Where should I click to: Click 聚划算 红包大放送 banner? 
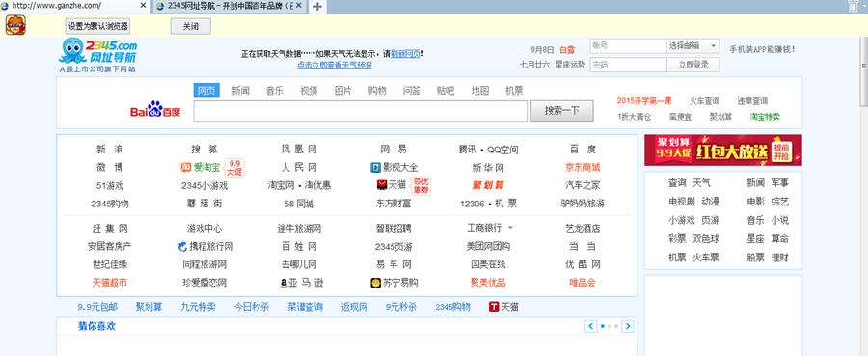[x=723, y=151]
